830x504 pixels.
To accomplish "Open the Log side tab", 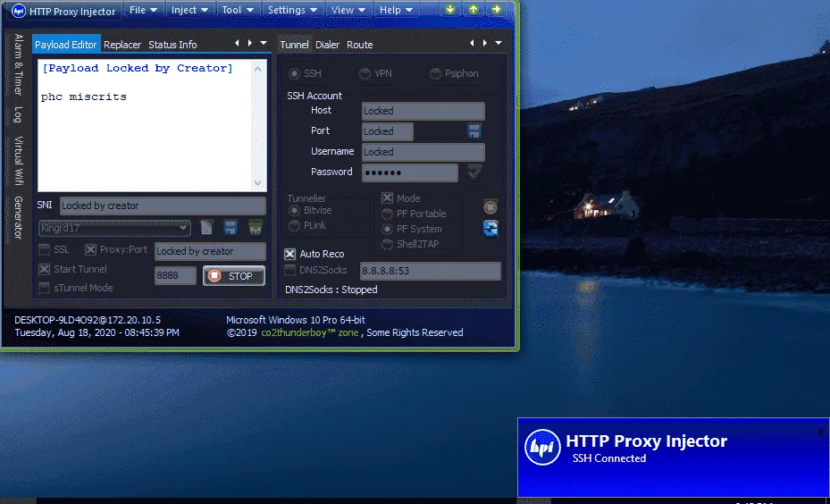I will [19, 115].
